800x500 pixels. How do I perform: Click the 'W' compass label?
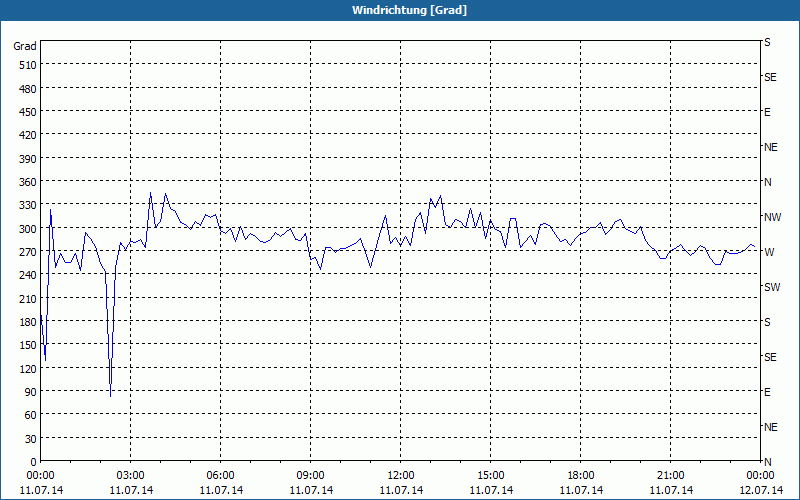pos(769,252)
